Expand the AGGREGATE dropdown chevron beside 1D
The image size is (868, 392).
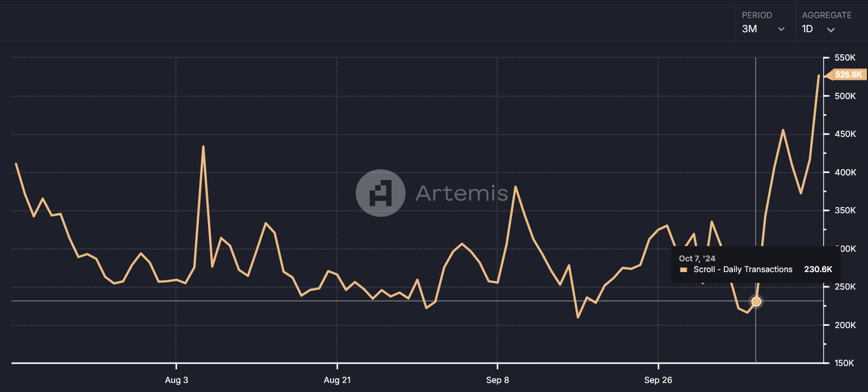831,29
